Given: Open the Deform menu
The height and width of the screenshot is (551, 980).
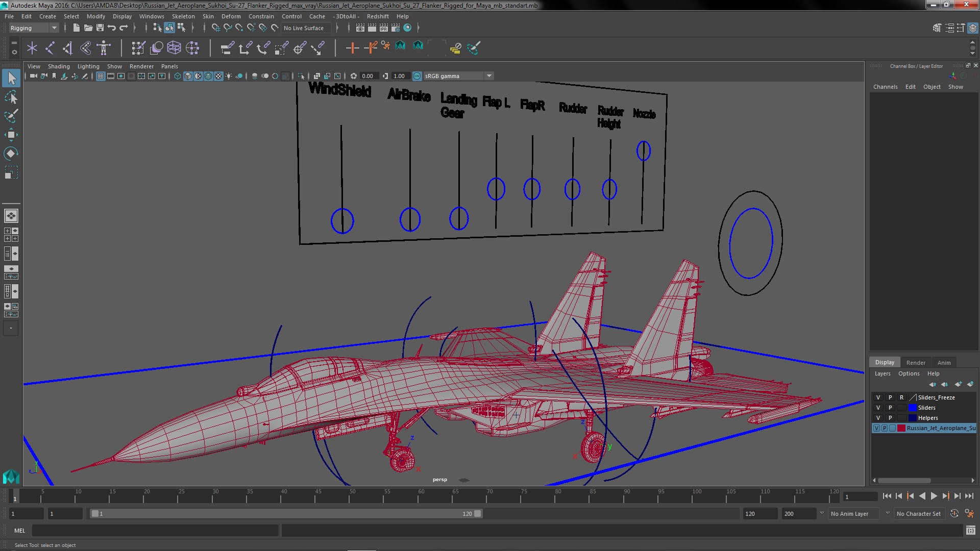Looking at the screenshot, I should click(x=231, y=16).
